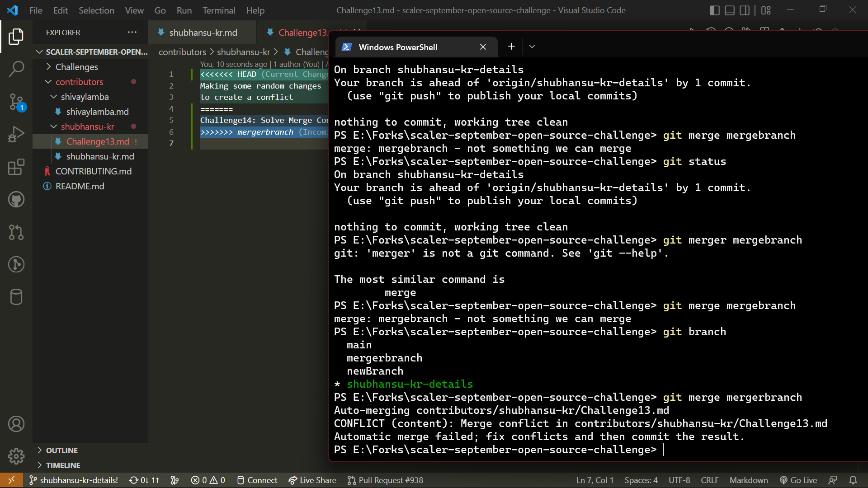868x488 pixels.
Task: Open the GitHub sidebar icon
Action: pos(16,199)
